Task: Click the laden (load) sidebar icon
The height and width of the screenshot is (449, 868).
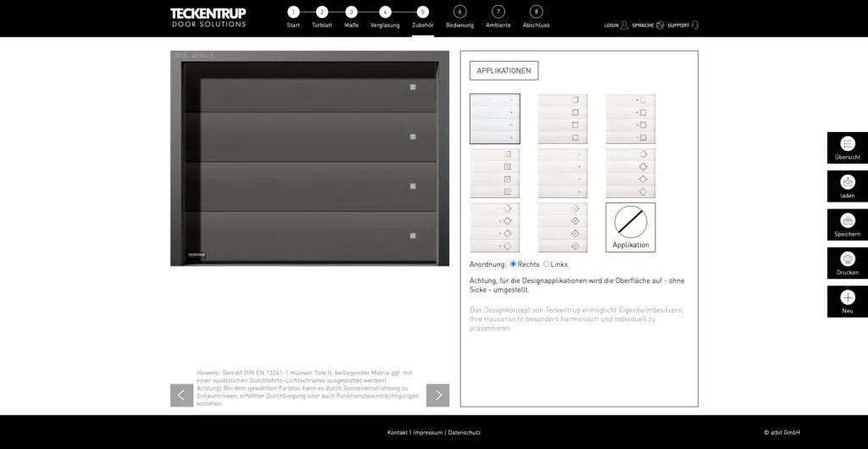Action: pyautogui.click(x=847, y=183)
